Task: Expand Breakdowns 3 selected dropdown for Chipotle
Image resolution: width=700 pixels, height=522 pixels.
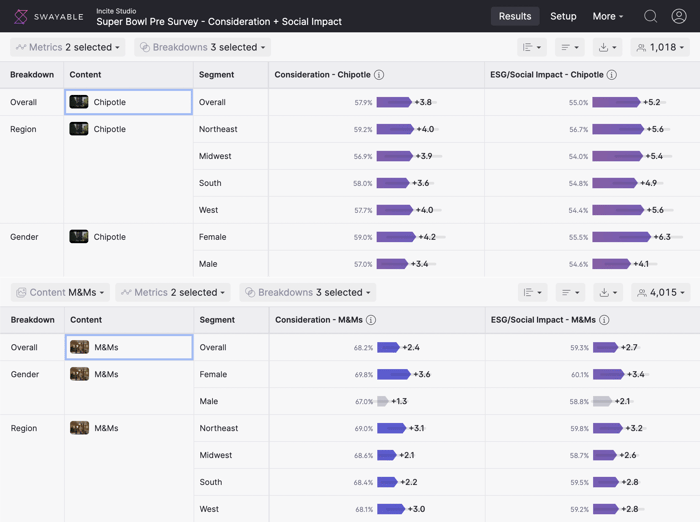Action: click(x=203, y=47)
